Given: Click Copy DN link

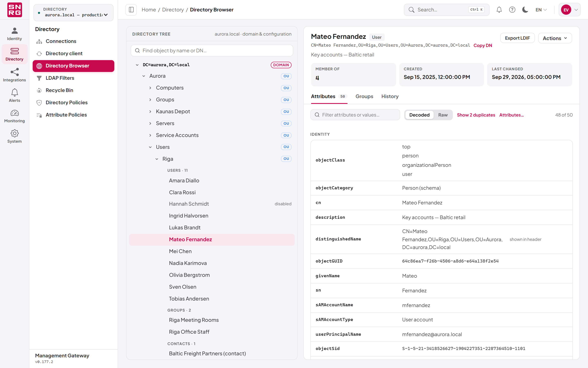Looking at the screenshot, I should point(483,46).
